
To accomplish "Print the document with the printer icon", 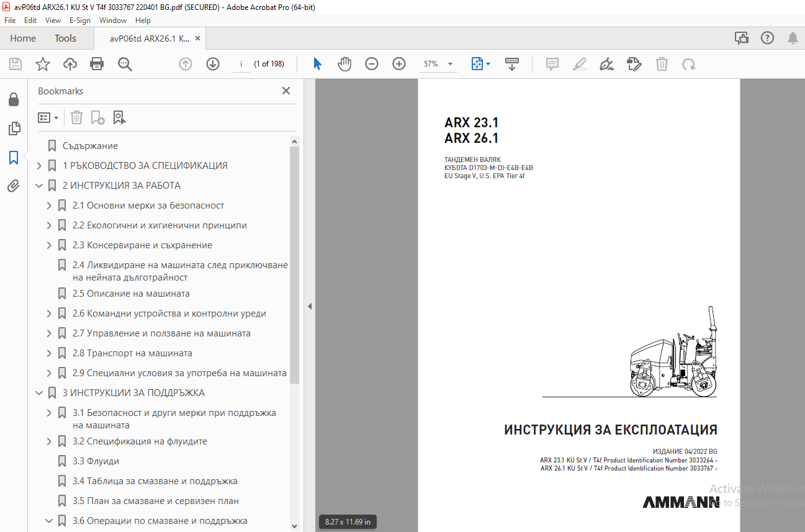I will [x=97, y=64].
